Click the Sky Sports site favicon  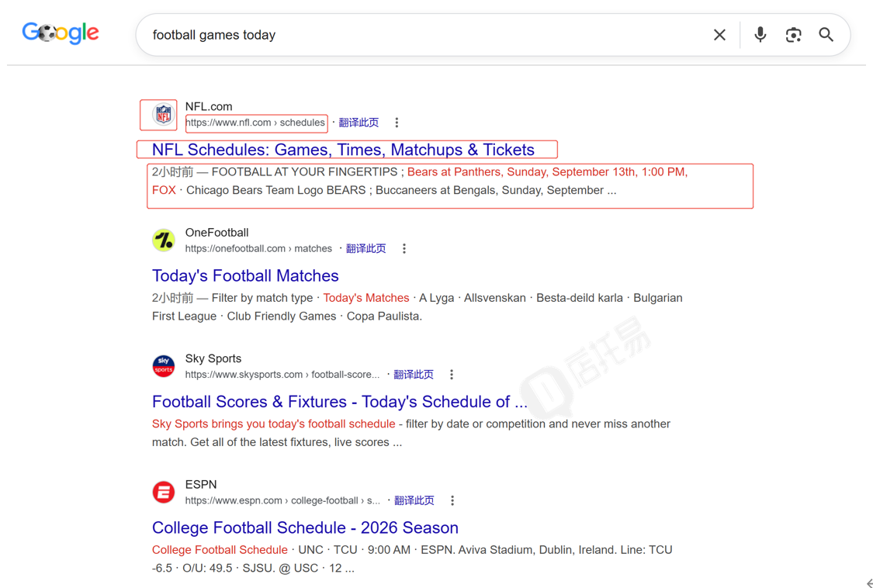[x=164, y=366]
